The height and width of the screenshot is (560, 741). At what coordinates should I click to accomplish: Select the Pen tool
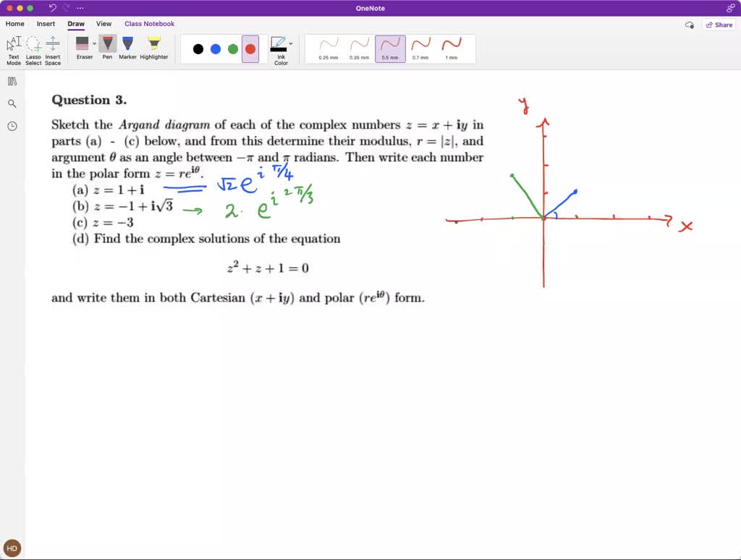(x=107, y=47)
